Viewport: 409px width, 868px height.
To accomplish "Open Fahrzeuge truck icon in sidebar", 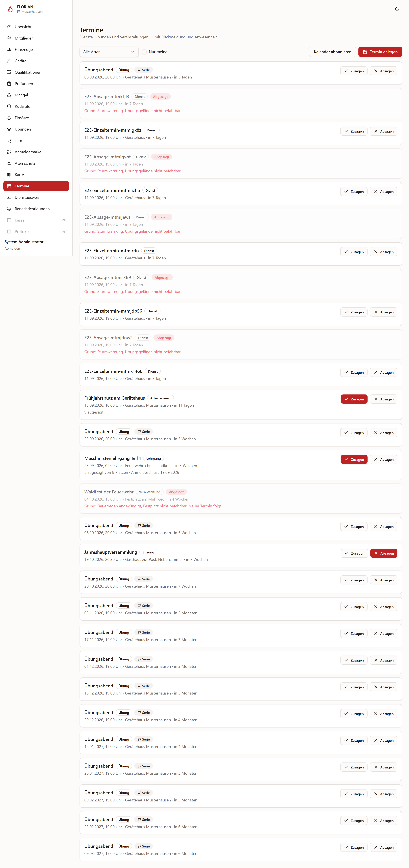I will pyautogui.click(x=9, y=49).
